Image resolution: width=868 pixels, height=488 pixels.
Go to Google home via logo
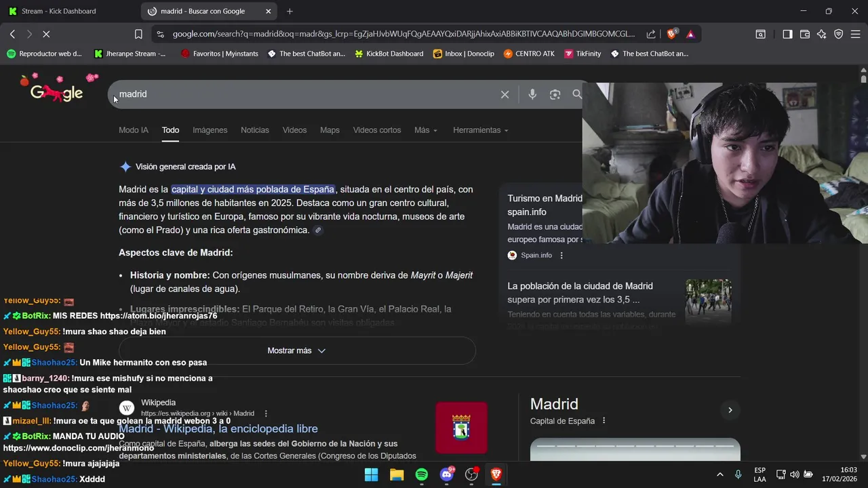tap(56, 90)
